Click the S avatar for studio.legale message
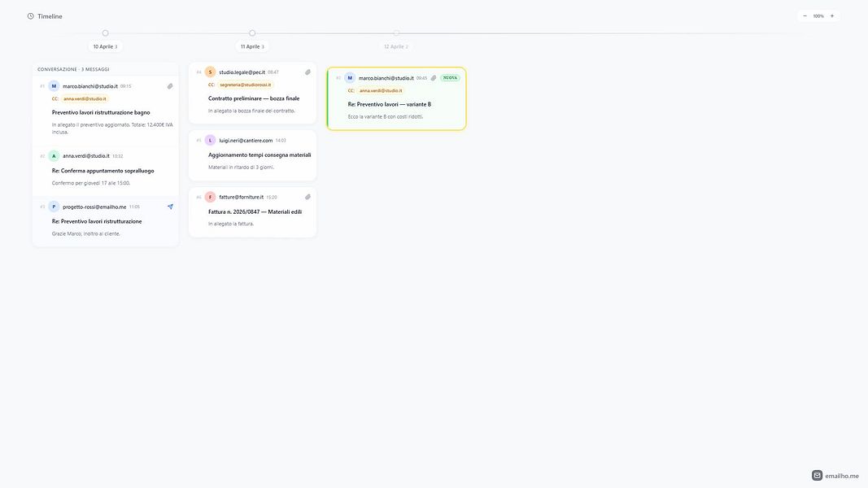The height and width of the screenshot is (488, 868). [211, 72]
